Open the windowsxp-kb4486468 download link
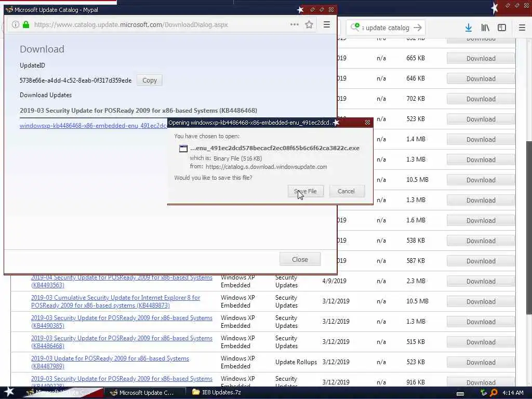This screenshot has height=399, width=532. pos(94,126)
